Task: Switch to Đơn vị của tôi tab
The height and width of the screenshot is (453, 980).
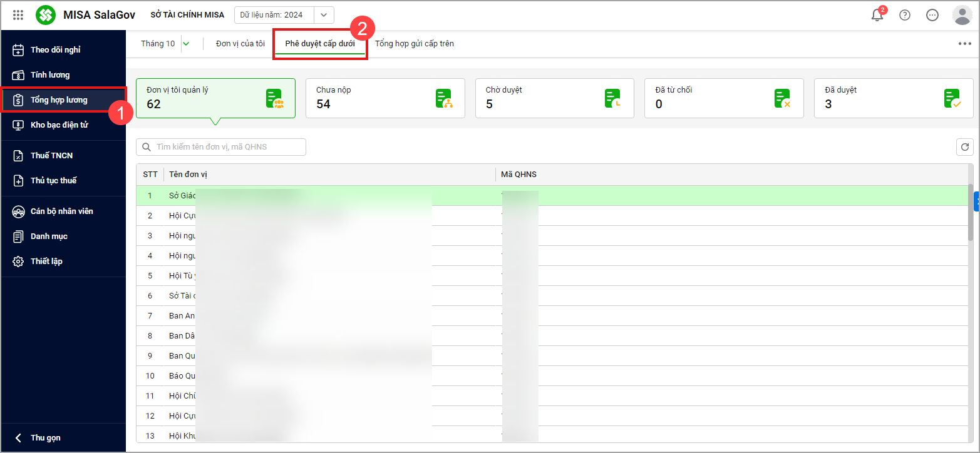Action: point(240,44)
